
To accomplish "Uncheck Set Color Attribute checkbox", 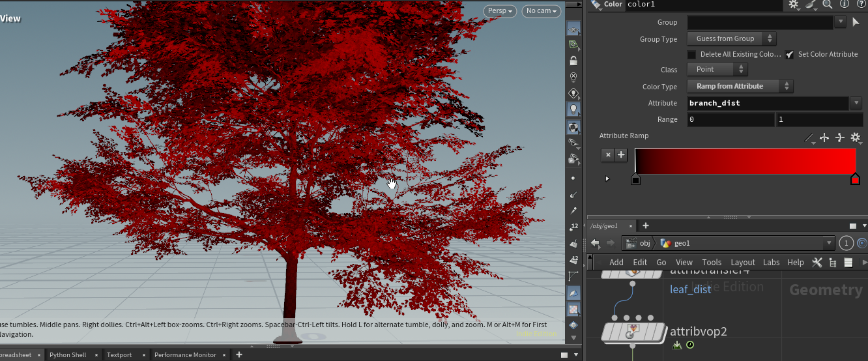I will click(790, 55).
